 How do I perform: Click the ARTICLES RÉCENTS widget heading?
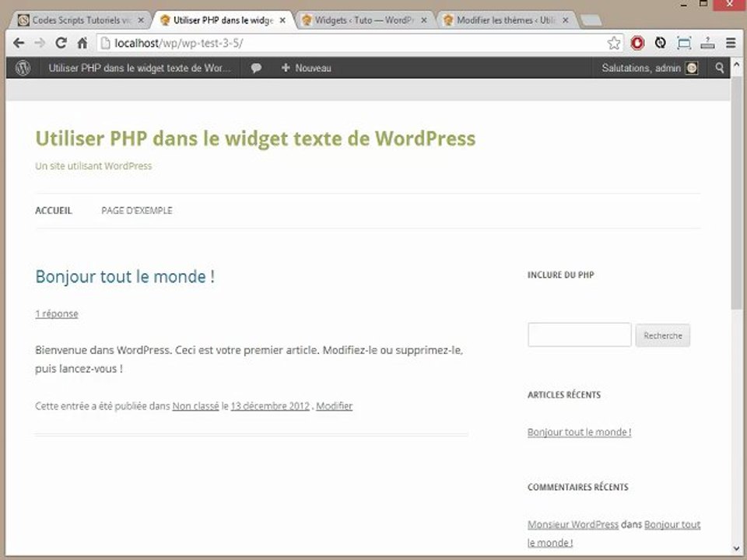[564, 395]
